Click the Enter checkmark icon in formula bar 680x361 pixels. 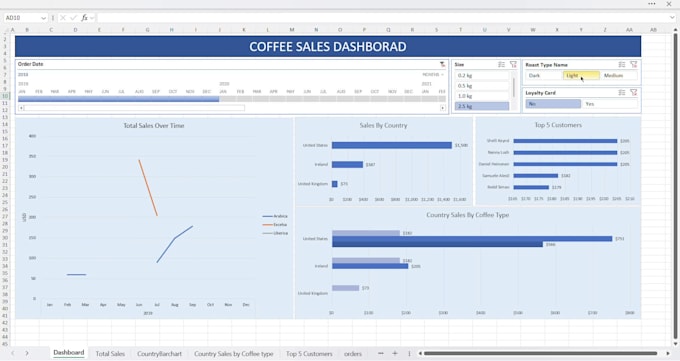tap(73, 18)
